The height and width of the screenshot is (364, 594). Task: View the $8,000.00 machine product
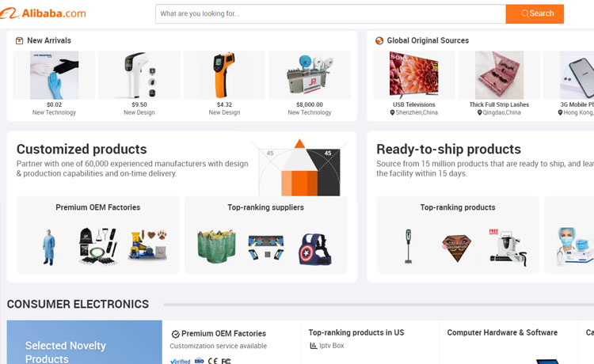point(310,75)
